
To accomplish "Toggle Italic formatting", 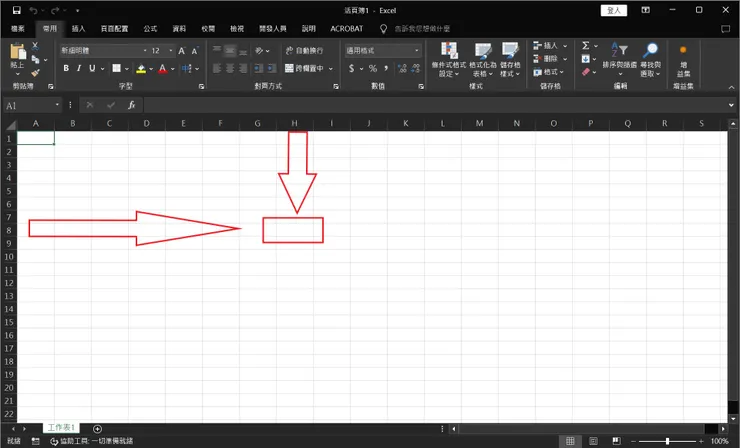I will tap(79, 68).
